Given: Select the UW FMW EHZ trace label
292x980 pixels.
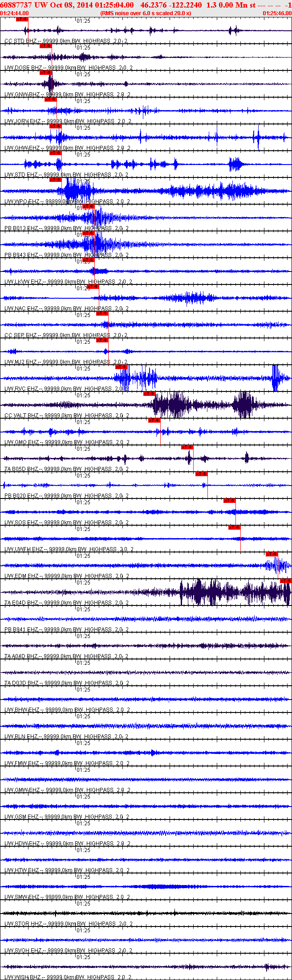Looking at the screenshot, I should [67, 763].
